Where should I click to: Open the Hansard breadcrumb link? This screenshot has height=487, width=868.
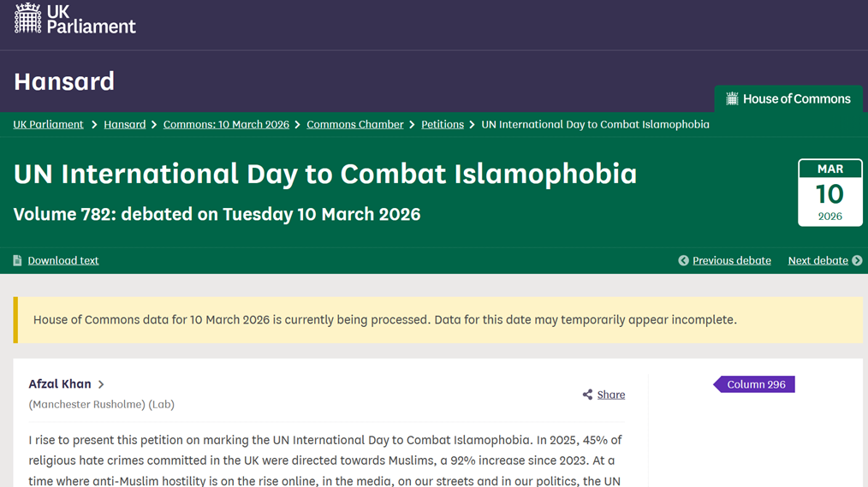(x=125, y=124)
